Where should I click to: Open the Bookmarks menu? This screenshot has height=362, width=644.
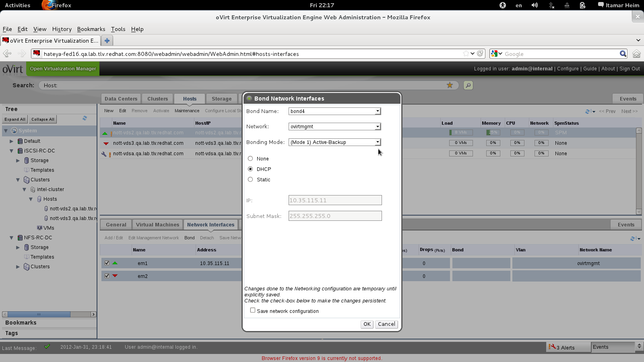point(91,29)
